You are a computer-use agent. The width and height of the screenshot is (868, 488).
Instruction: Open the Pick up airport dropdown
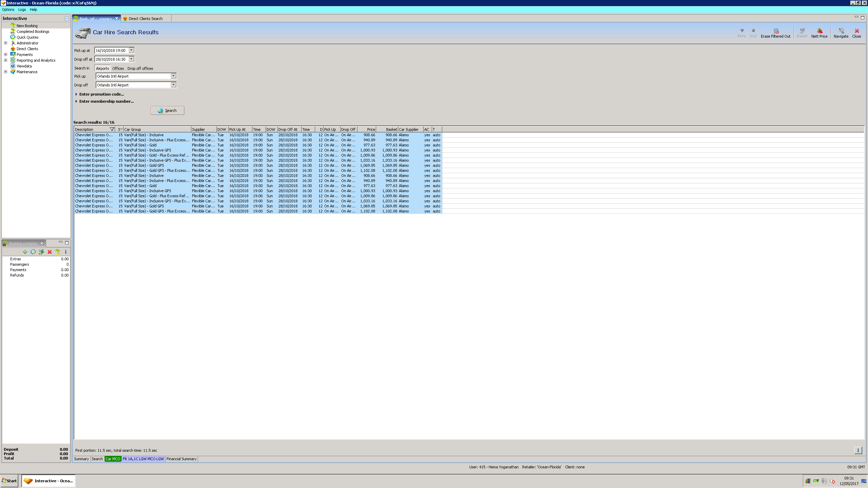tap(173, 76)
